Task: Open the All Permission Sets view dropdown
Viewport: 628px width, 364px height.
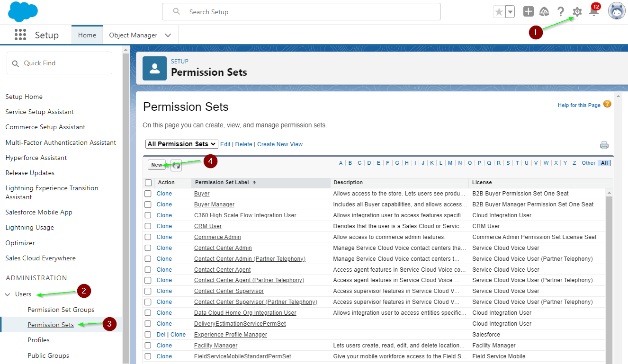Action: [x=182, y=144]
